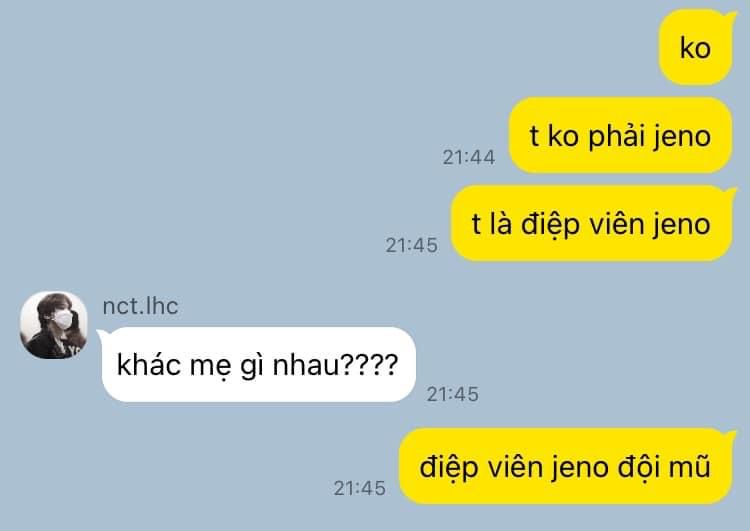Tap the nct.lhc sender name
Image resolution: width=750 pixels, height=531 pixels.
(x=140, y=306)
